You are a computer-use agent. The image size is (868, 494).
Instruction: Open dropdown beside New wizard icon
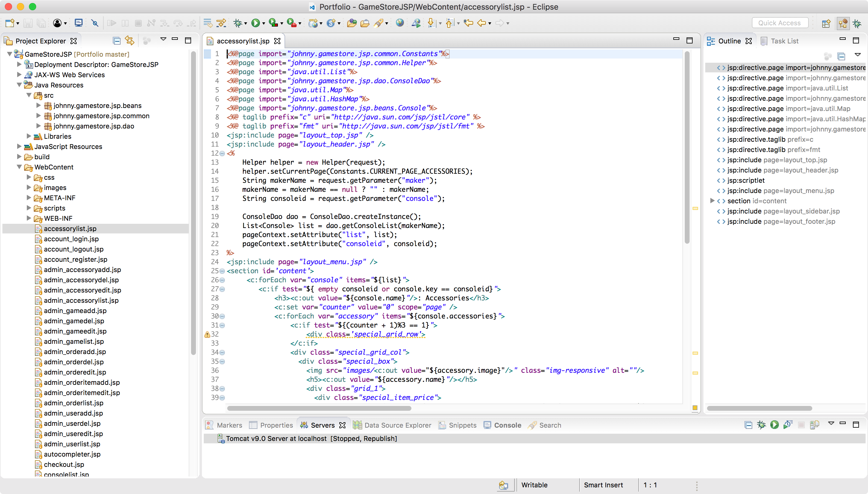tap(17, 24)
